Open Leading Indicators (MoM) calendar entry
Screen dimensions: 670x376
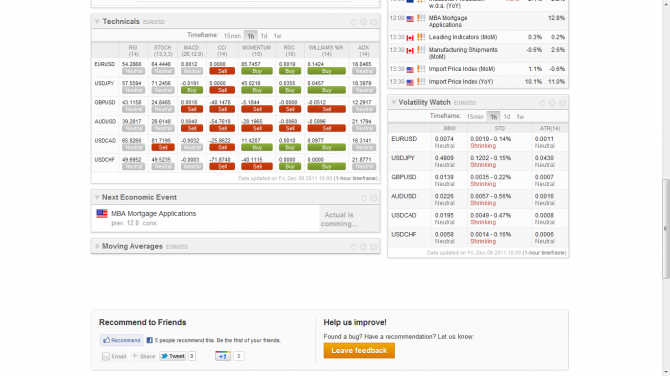(x=462, y=37)
